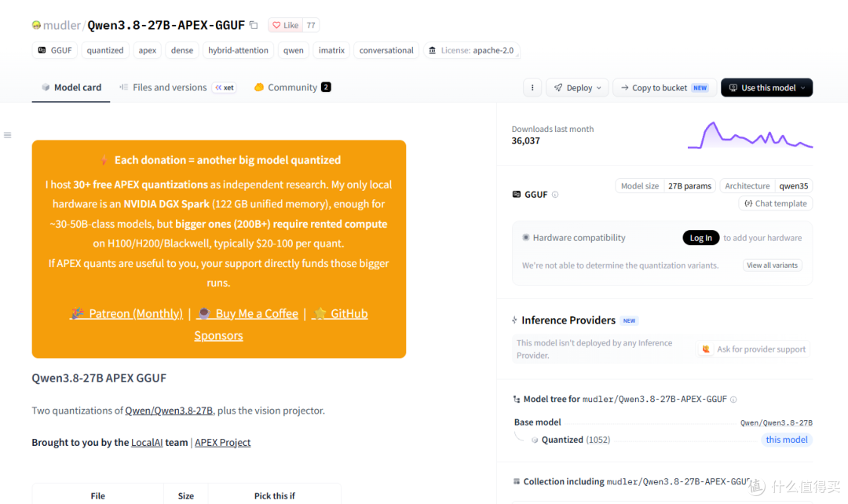Click the Pick this if column header
Screen dimensions: 848x504
(274, 496)
